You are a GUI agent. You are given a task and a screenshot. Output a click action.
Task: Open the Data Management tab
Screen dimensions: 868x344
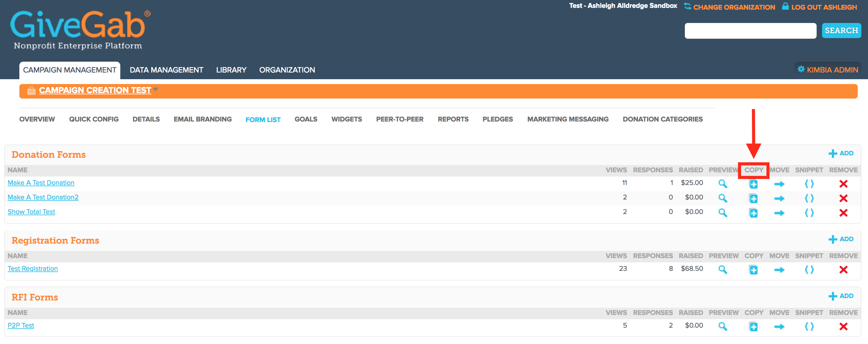pyautogui.click(x=167, y=70)
